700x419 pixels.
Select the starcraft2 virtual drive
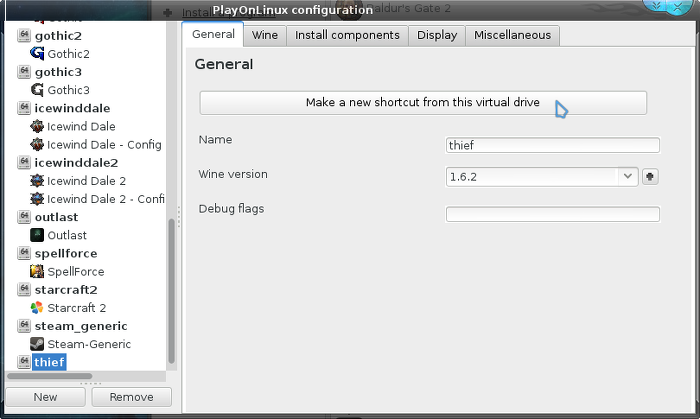point(66,290)
